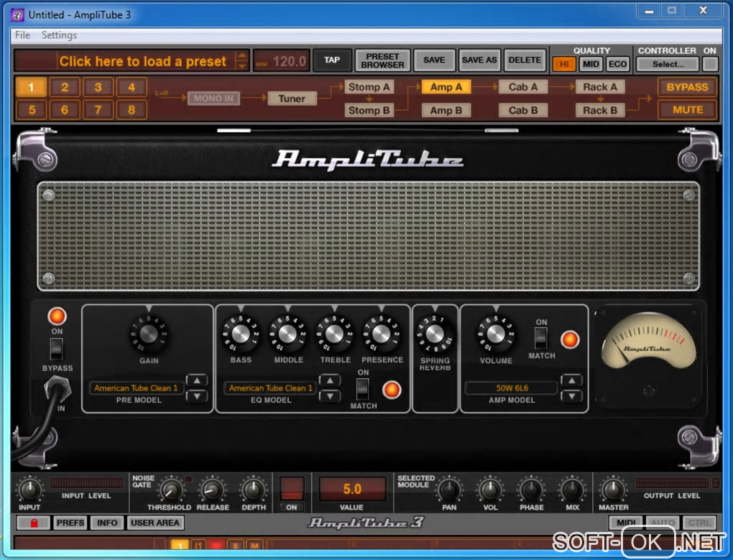The image size is (733, 560).
Task: Switch to Amp B module
Action: pyautogui.click(x=446, y=110)
